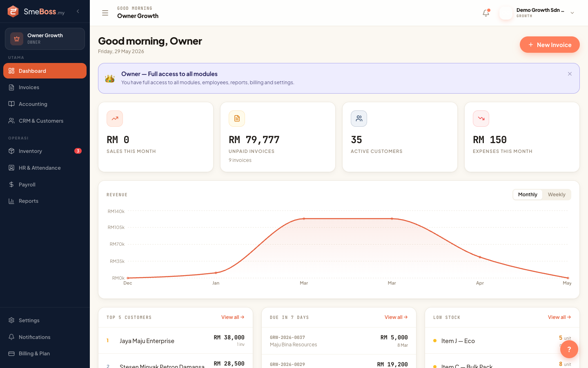Image resolution: width=588 pixels, height=368 pixels.
Task: Click the SmeBoss logo icon
Action: point(13,11)
